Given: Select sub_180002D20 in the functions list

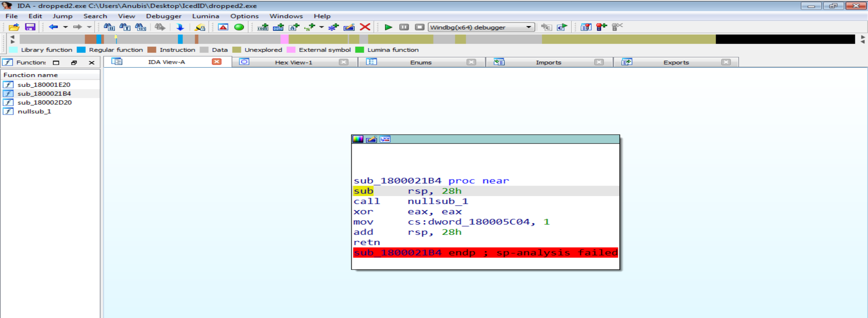Looking at the screenshot, I should [x=45, y=102].
